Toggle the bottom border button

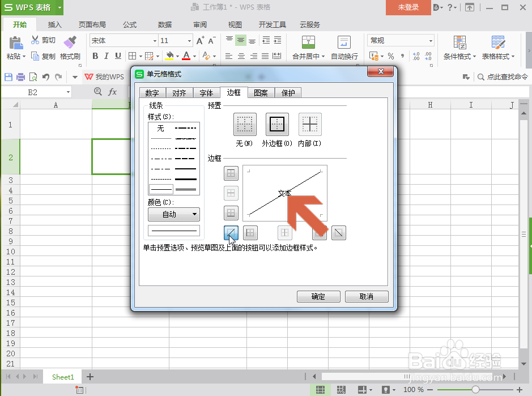[x=231, y=213]
